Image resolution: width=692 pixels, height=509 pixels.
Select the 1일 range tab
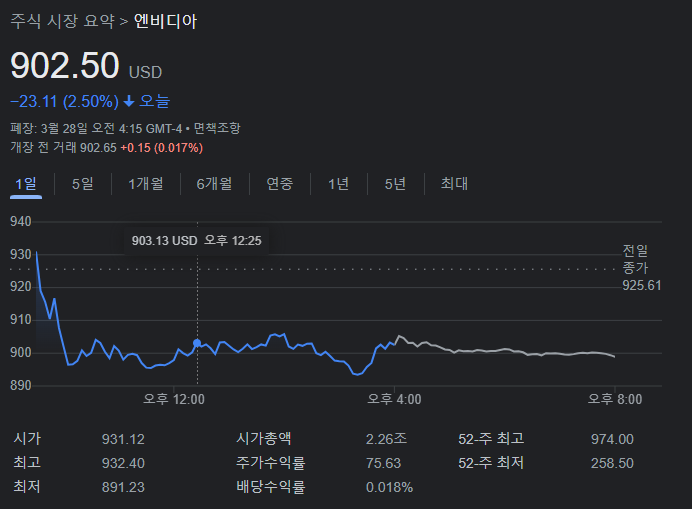click(26, 184)
